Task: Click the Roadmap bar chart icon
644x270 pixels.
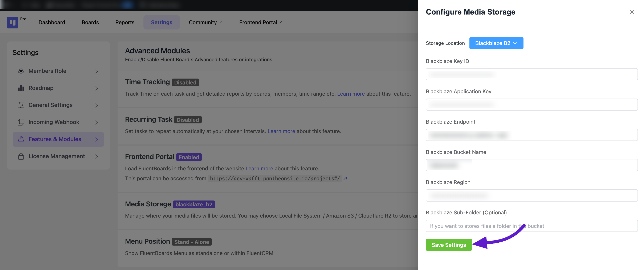Action: [21, 88]
